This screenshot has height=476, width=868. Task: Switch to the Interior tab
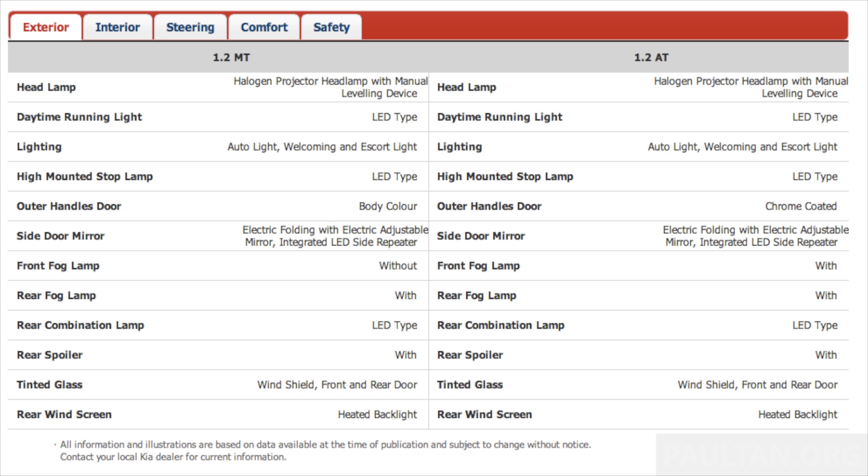click(117, 28)
